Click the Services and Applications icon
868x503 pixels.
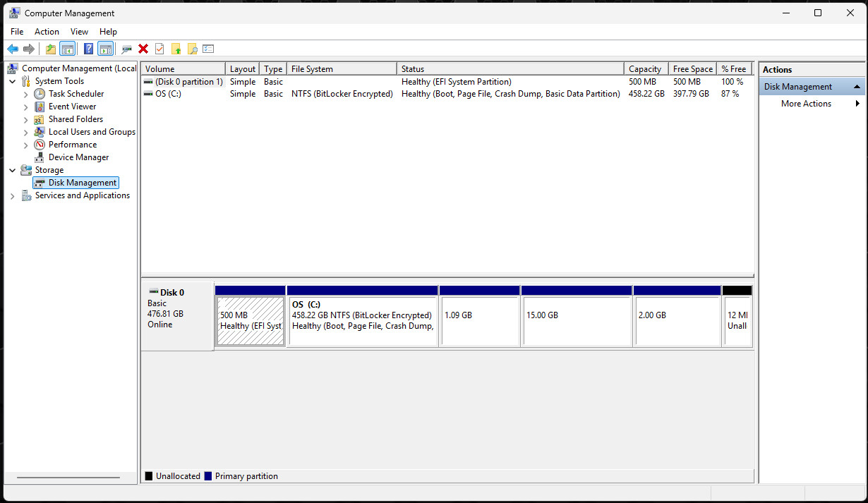pyautogui.click(x=26, y=195)
